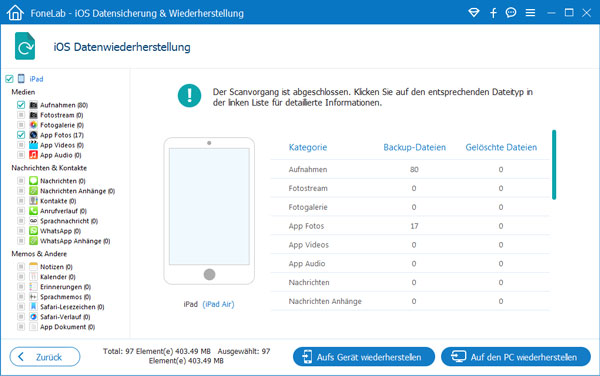Click Memos & Andere section header
Image resolution: width=600 pixels, height=376 pixels.
[x=39, y=254]
